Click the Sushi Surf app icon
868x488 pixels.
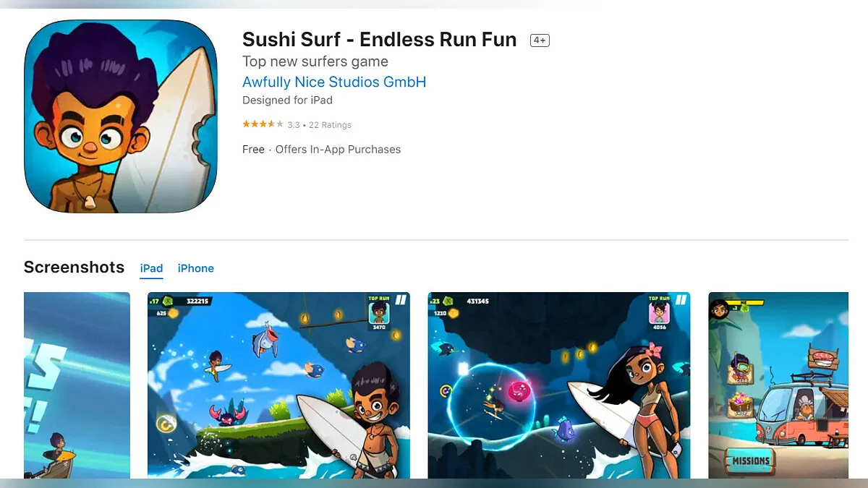pyautogui.click(x=121, y=116)
